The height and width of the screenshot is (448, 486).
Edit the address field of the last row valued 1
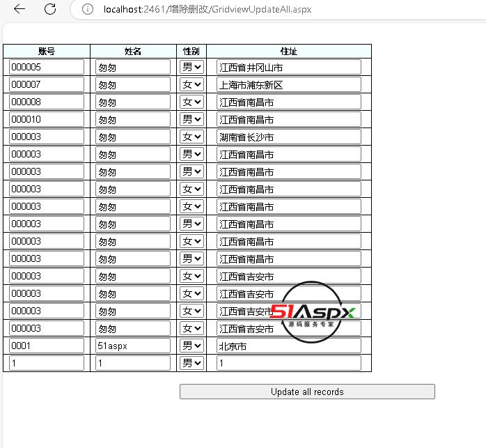click(x=289, y=363)
